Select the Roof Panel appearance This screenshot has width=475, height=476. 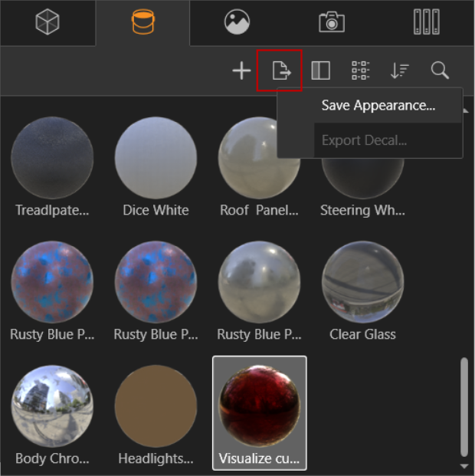click(259, 158)
